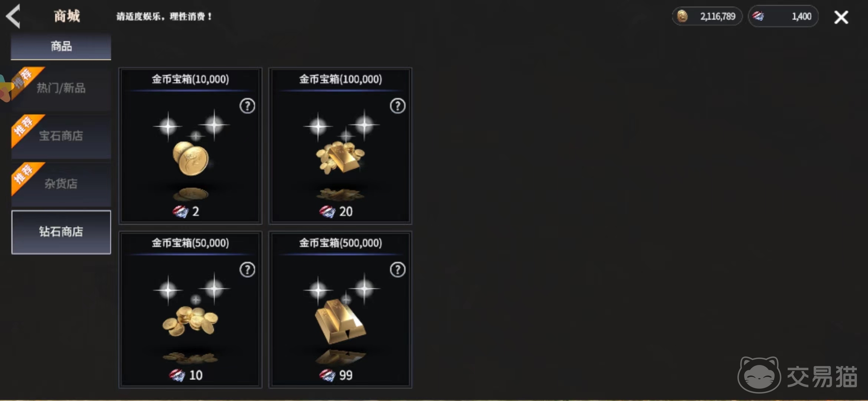Select the 钻石商店 tab
This screenshot has width=868, height=401.
[61, 232]
